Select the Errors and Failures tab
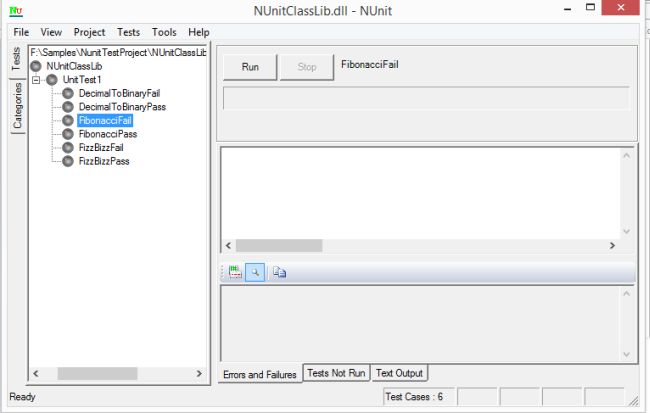This screenshot has height=413, width=650. point(260,374)
